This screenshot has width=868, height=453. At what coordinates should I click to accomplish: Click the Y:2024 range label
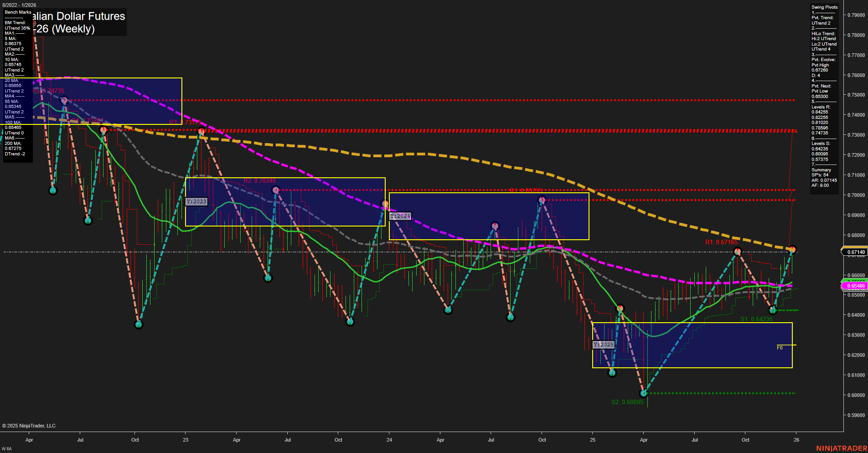tap(400, 216)
